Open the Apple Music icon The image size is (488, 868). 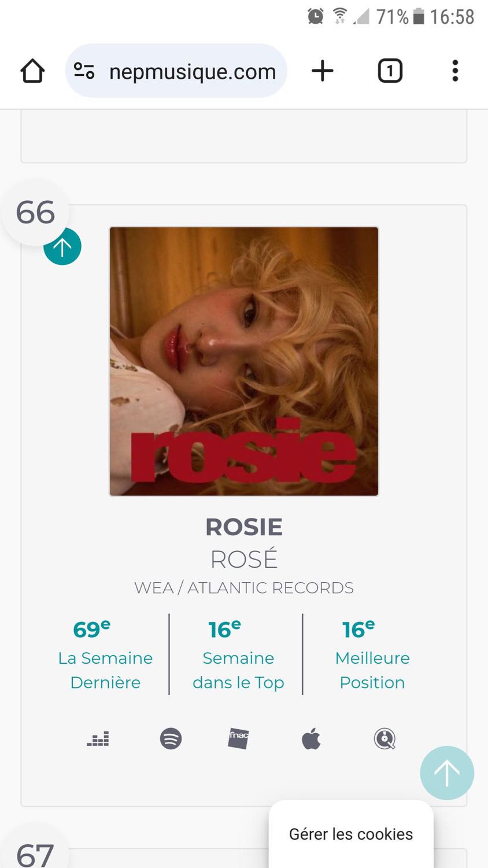tap(311, 739)
